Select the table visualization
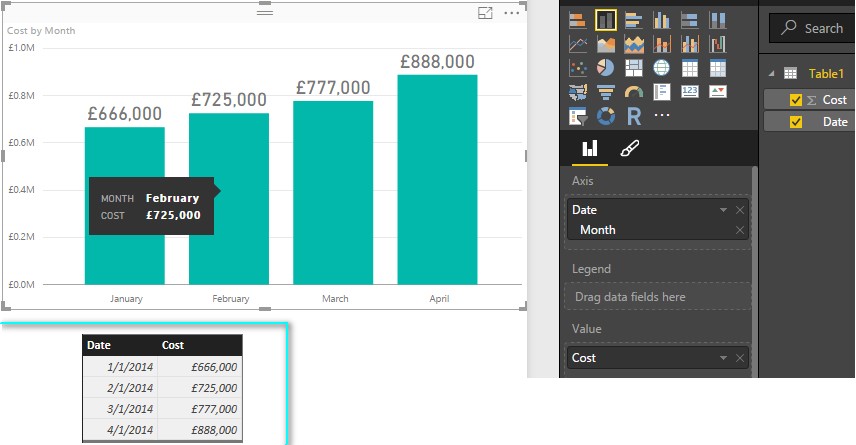The height and width of the screenshot is (445, 856). pyautogui.click(x=689, y=68)
